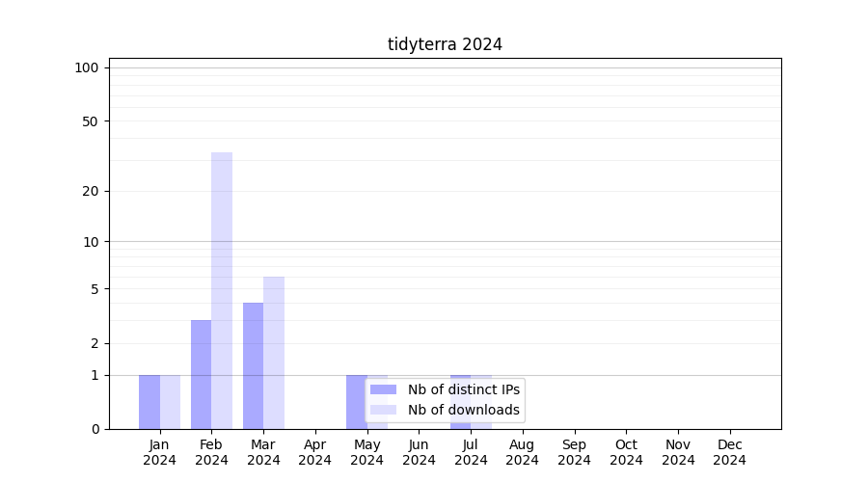This screenshot has width=868, height=482.
Task: Click the January distinct IPs bar
Action: pyautogui.click(x=149, y=402)
